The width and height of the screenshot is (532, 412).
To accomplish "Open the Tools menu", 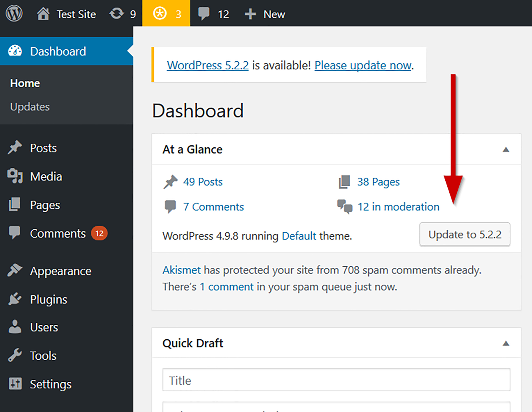I will [x=43, y=356].
